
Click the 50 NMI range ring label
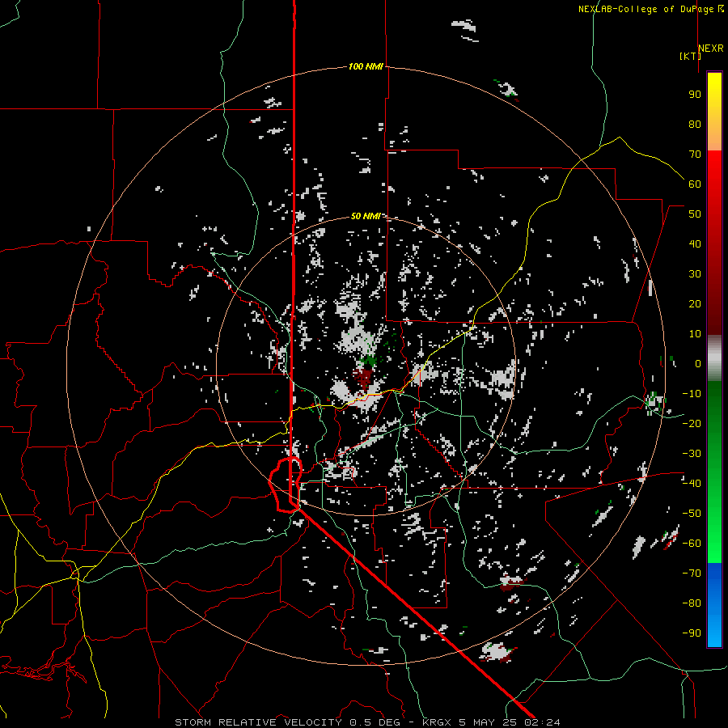tap(366, 216)
